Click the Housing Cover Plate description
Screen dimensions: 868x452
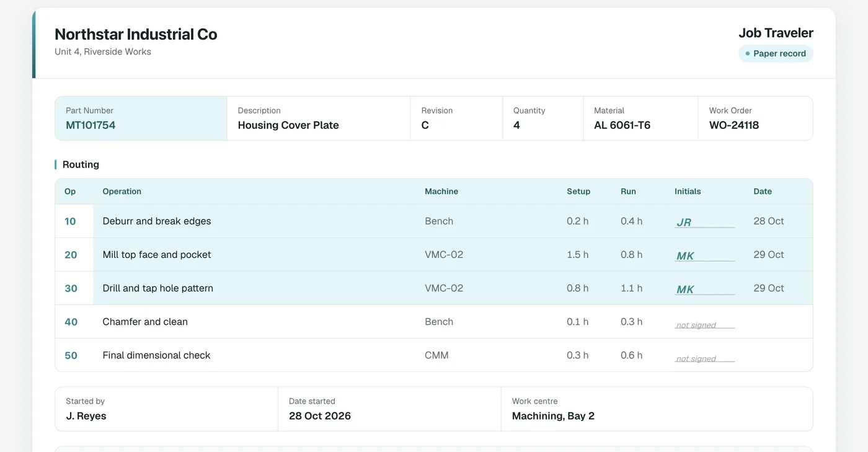point(288,125)
